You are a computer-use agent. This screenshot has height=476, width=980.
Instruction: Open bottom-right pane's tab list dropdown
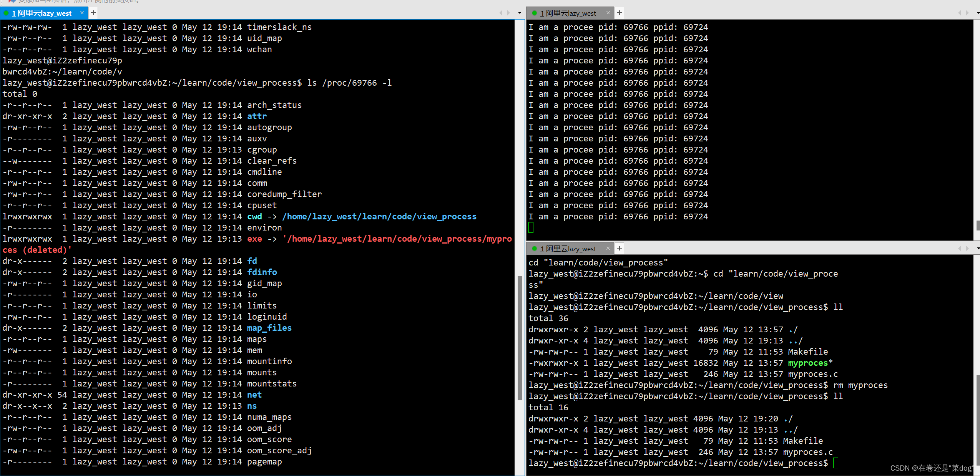(978, 249)
